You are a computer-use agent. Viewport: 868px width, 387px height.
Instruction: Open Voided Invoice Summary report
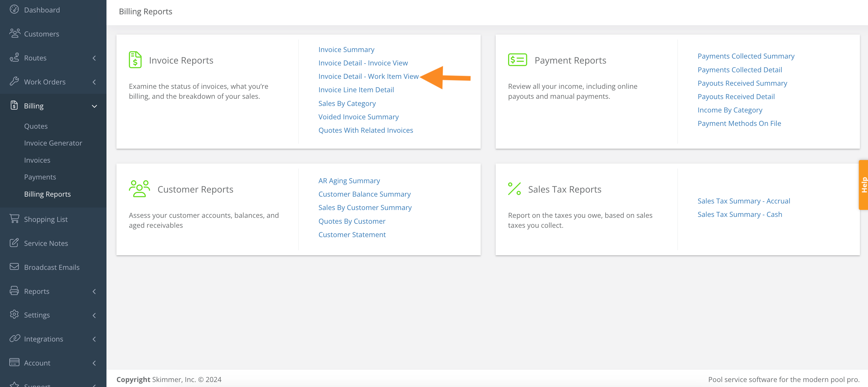[358, 117]
